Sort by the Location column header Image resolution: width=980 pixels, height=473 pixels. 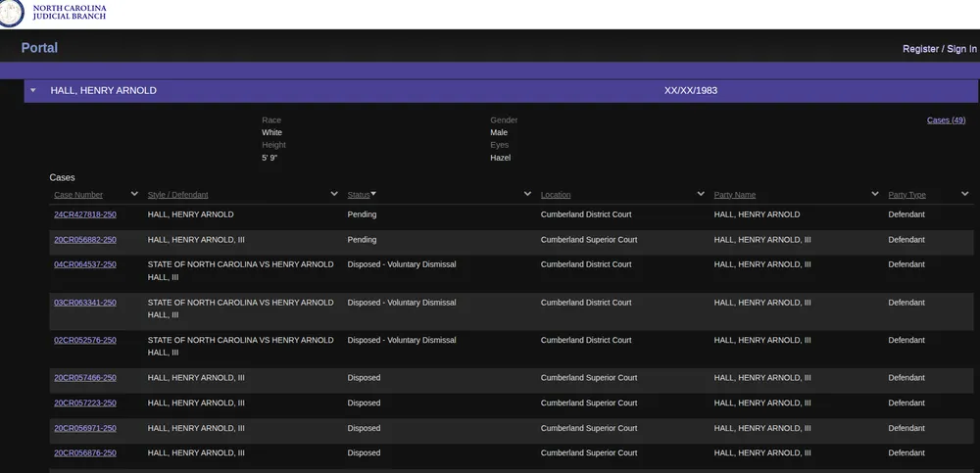point(556,195)
